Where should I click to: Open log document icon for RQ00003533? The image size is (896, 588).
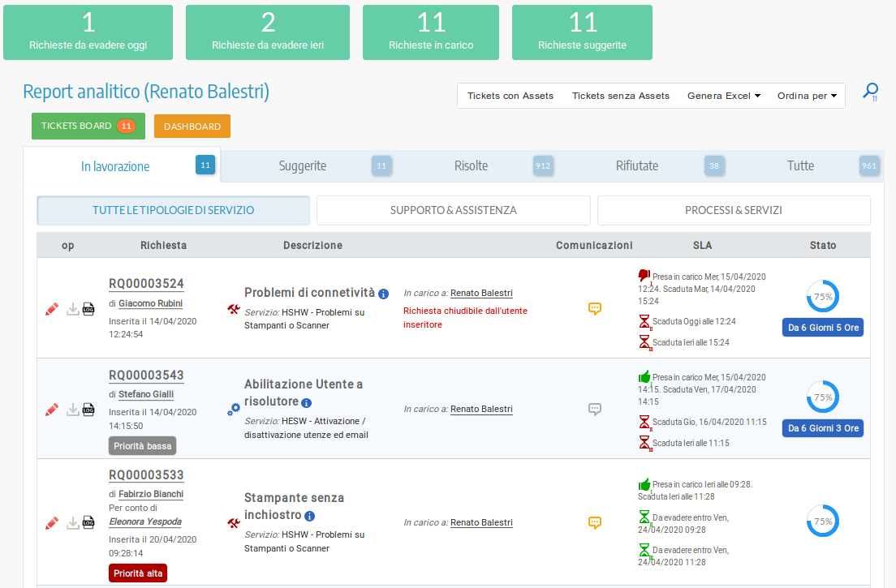89,523
